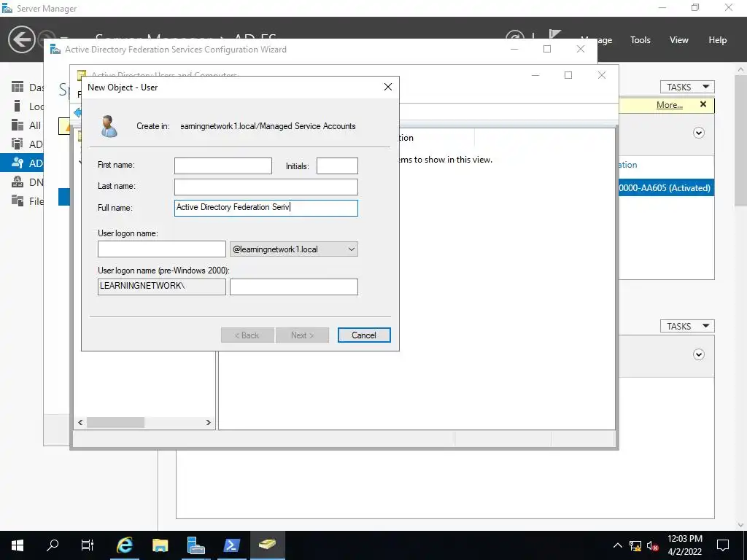747x560 pixels.
Task: Close the Active Directory Users and Computers window
Action: (x=602, y=75)
